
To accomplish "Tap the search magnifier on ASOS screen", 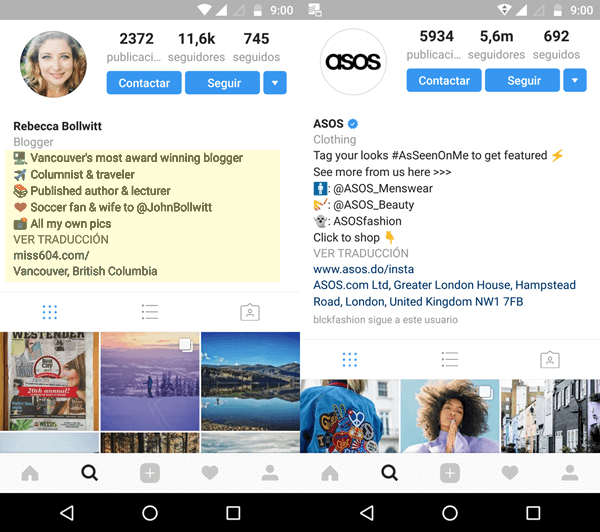I will (x=390, y=473).
